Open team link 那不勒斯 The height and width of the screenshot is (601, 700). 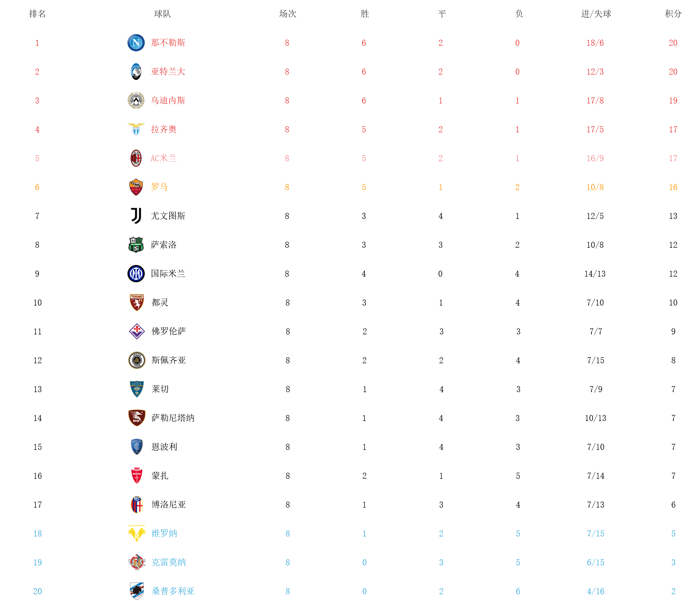click(x=168, y=42)
